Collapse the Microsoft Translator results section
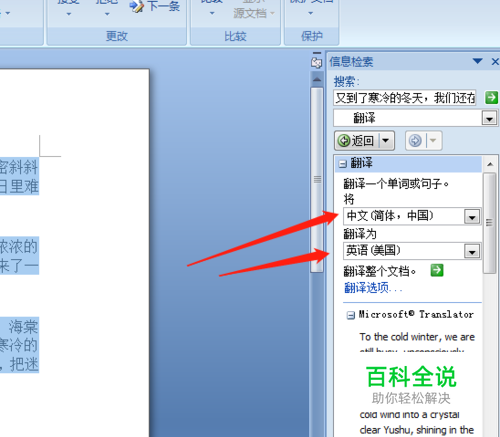The height and width of the screenshot is (437, 500). point(350,315)
